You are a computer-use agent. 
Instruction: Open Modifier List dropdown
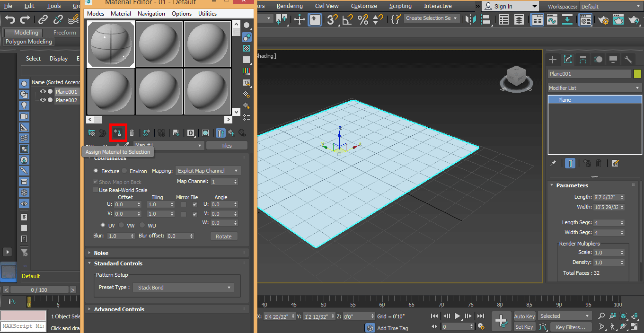[x=594, y=88]
